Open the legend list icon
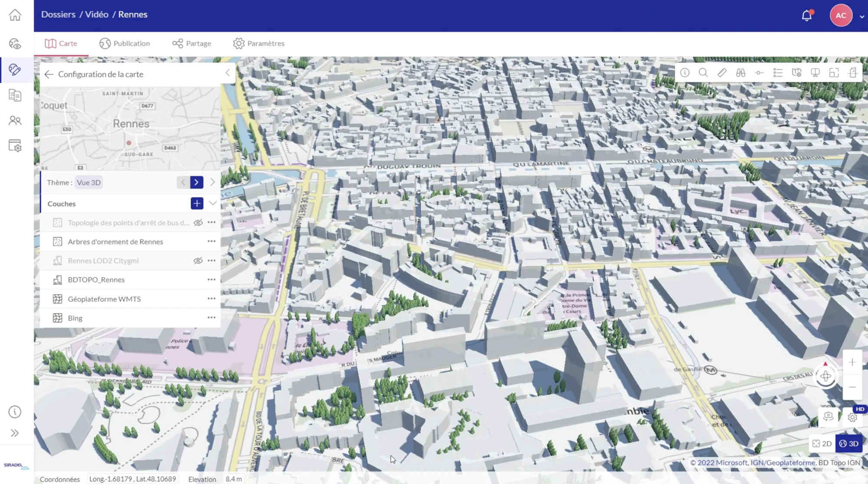The width and height of the screenshot is (868, 484). pos(778,73)
